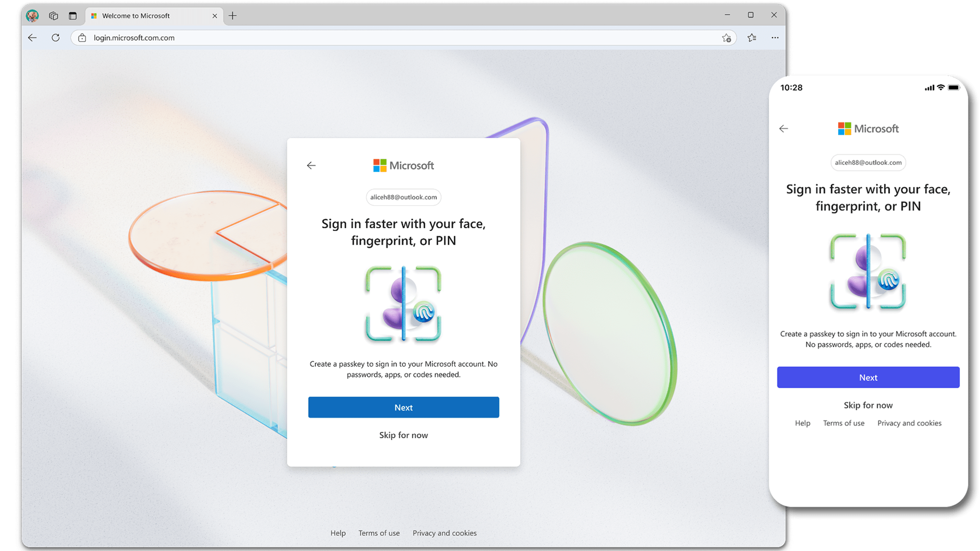Click the browser profile avatar icon

tap(32, 16)
